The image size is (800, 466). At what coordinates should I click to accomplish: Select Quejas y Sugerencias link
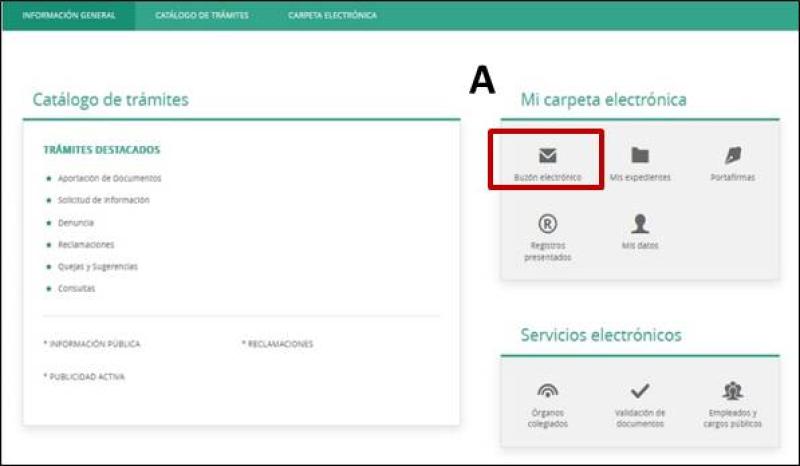[98, 266]
